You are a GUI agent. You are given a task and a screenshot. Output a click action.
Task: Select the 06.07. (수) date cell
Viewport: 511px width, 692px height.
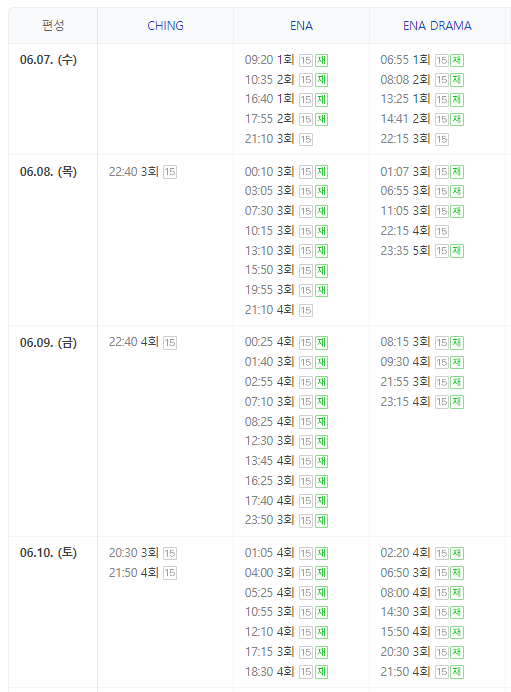[49, 60]
